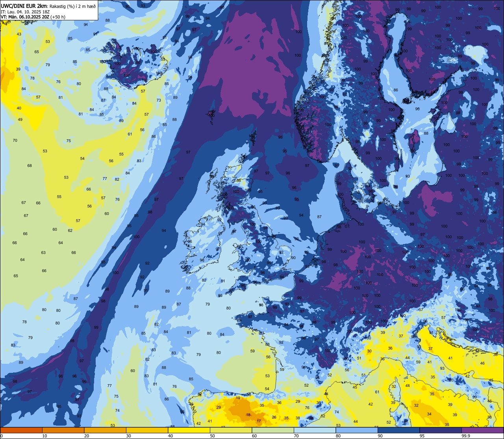Click the legend tick label '20'
The image size is (504, 439).
point(87,435)
